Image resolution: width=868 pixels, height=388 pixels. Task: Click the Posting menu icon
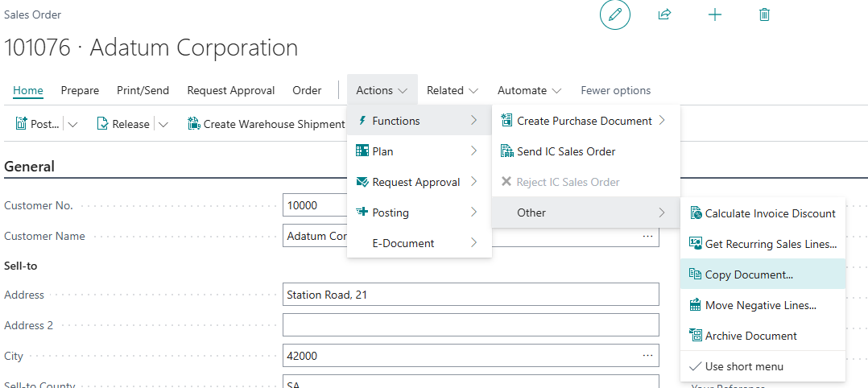pyautogui.click(x=362, y=212)
